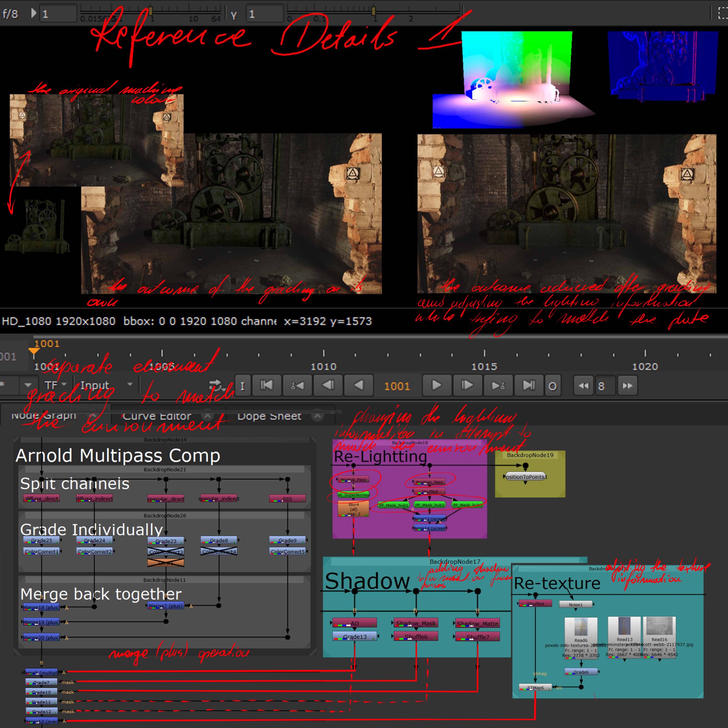
Task: Select the Shadow_Mask node
Action: tap(416, 623)
